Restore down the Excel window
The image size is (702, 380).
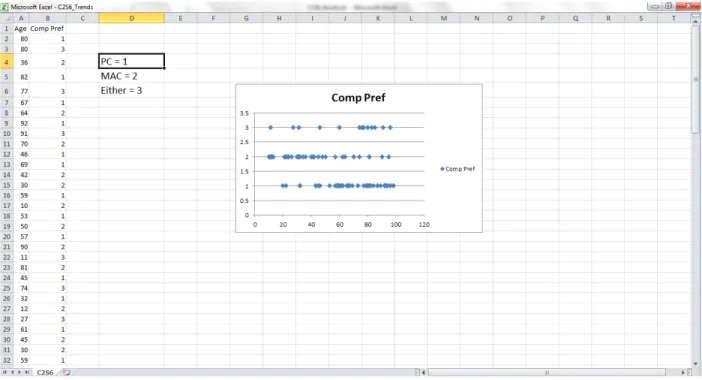coord(668,6)
